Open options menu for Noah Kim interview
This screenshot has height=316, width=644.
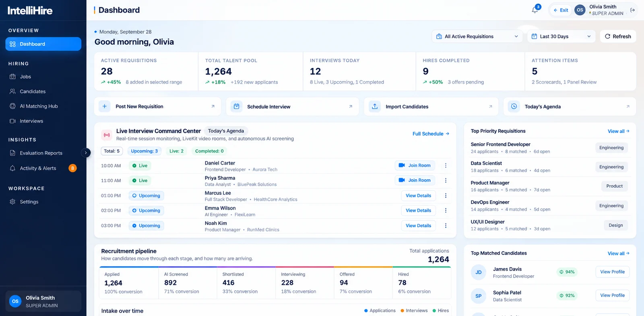point(446,226)
